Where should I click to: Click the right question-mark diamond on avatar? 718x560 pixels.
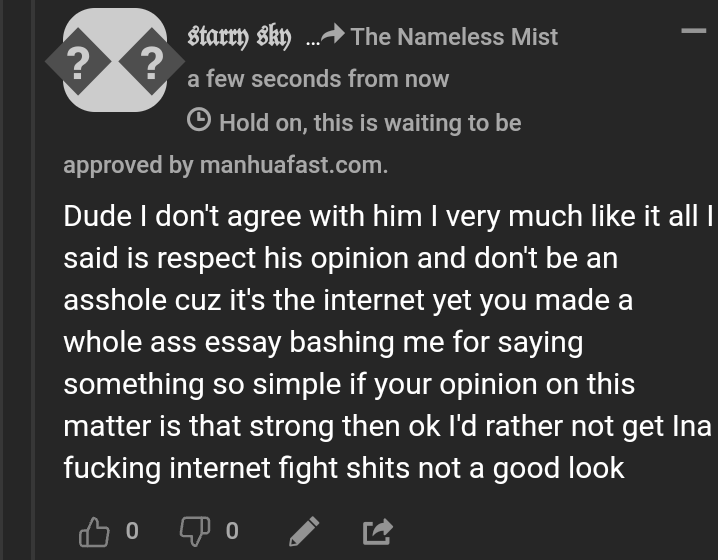pyautogui.click(x=152, y=61)
